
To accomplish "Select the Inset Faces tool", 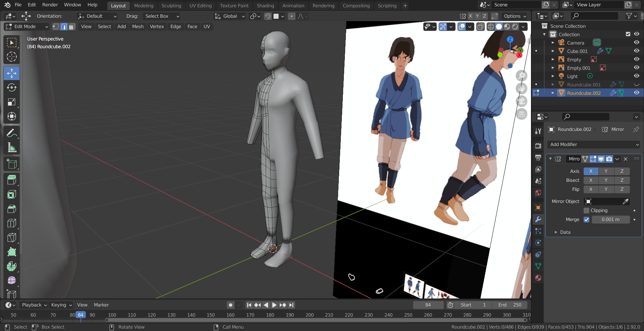I will 12,194.
